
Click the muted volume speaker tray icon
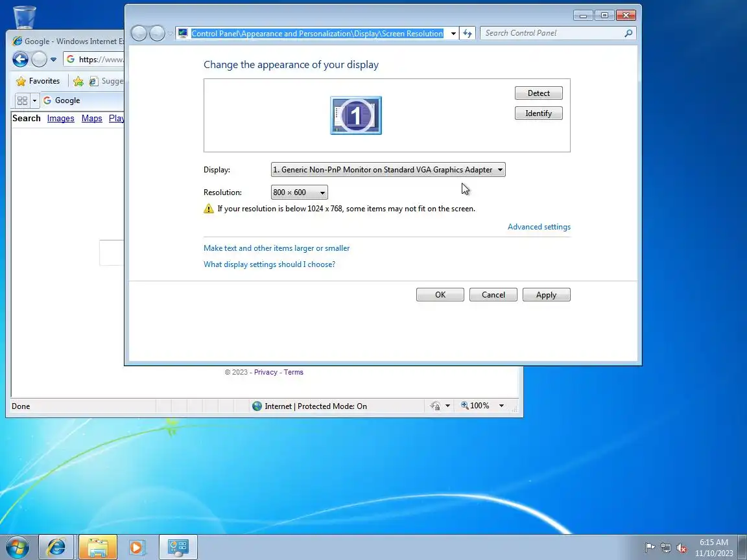(x=682, y=548)
